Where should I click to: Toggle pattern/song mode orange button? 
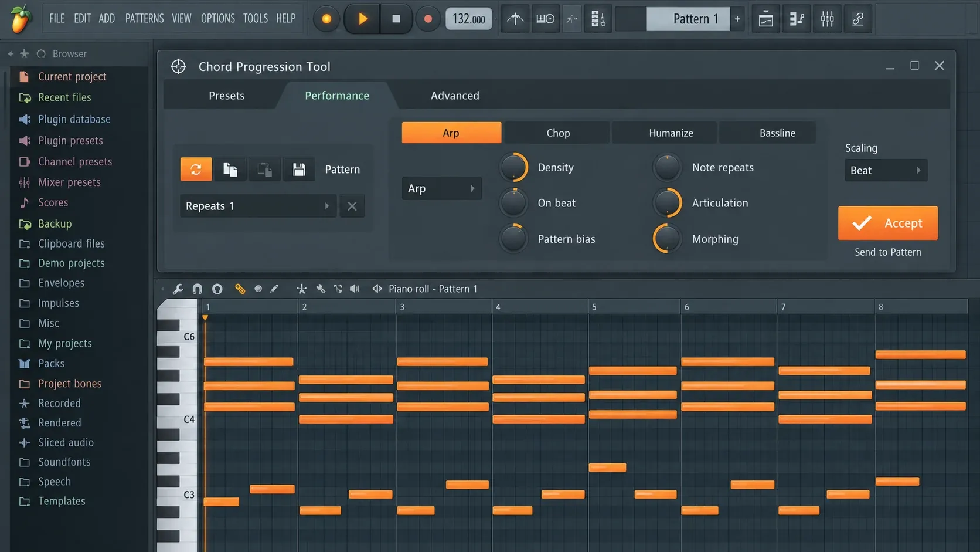tap(326, 19)
